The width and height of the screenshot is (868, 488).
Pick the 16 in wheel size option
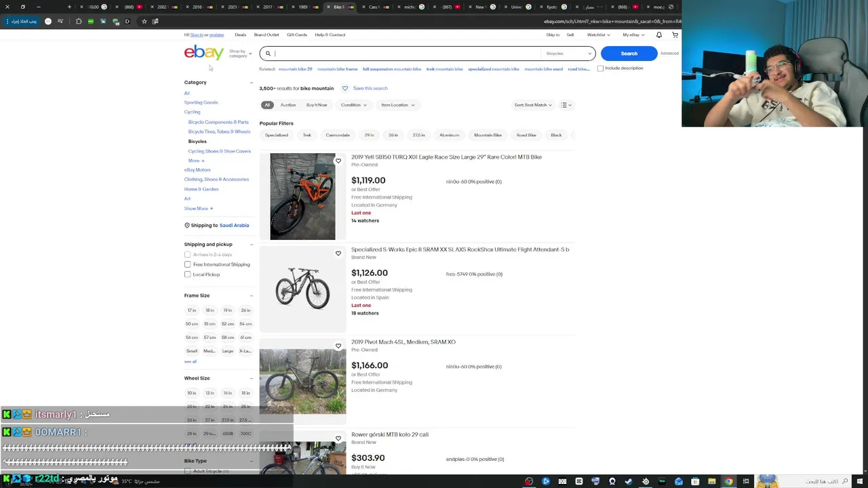227,393
